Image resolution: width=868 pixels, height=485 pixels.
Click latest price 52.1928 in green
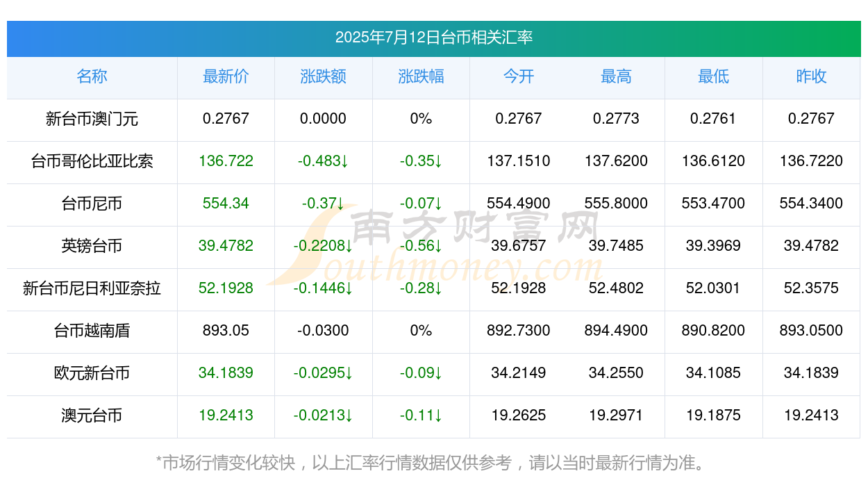[226, 288]
